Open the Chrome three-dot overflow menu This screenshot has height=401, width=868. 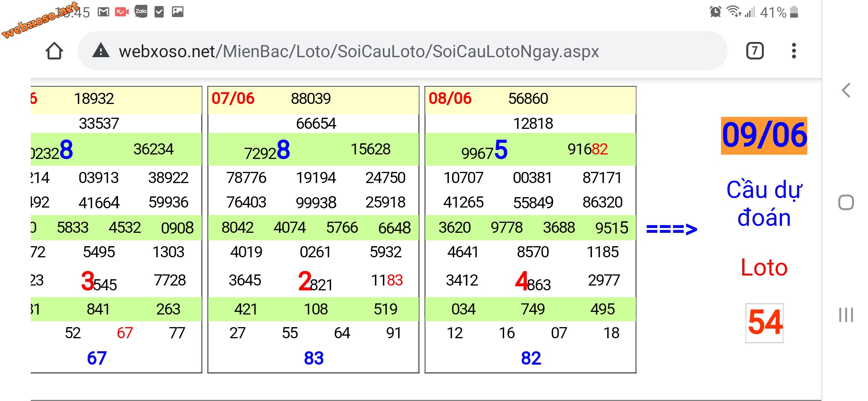[793, 51]
